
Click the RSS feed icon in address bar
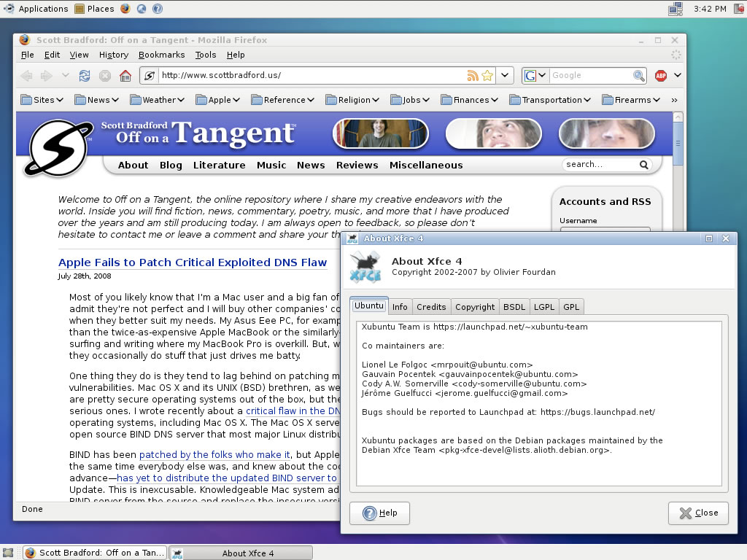tap(473, 75)
